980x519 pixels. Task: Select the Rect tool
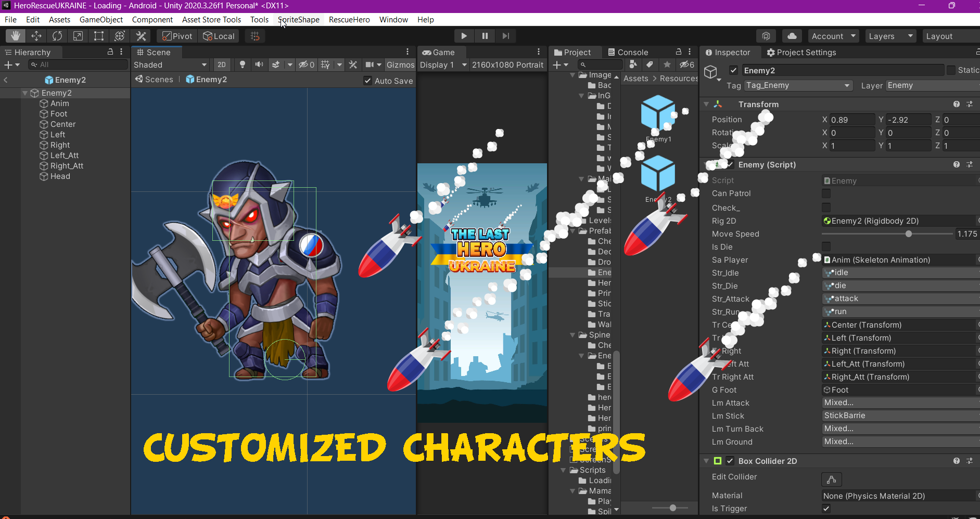[99, 36]
